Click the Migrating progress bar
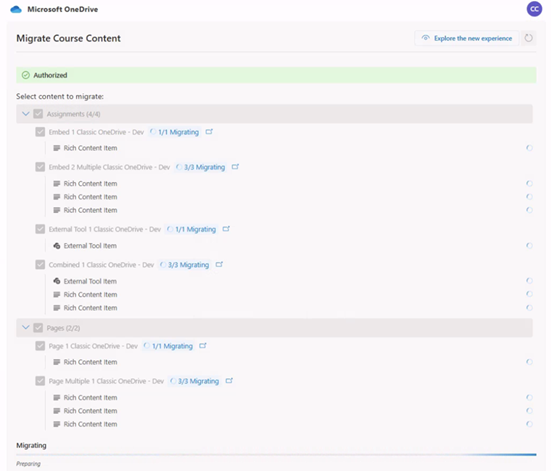 tap(276, 455)
